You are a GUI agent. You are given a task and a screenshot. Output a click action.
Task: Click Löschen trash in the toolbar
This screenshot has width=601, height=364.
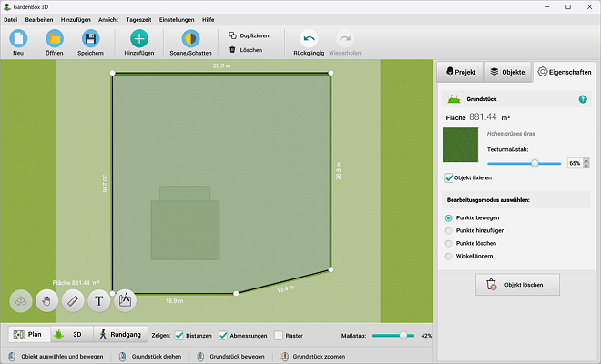tap(246, 50)
